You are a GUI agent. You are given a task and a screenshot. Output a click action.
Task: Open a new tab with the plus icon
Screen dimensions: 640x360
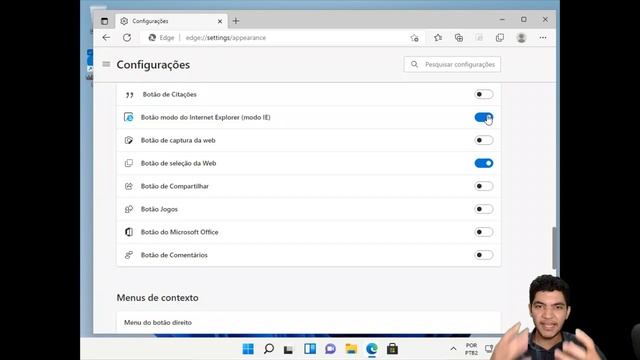pos(236,21)
